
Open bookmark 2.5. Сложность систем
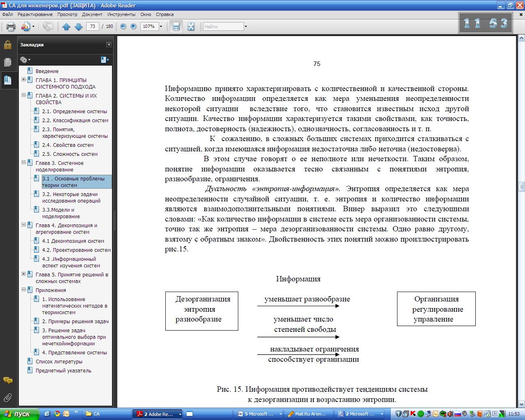(x=70, y=154)
